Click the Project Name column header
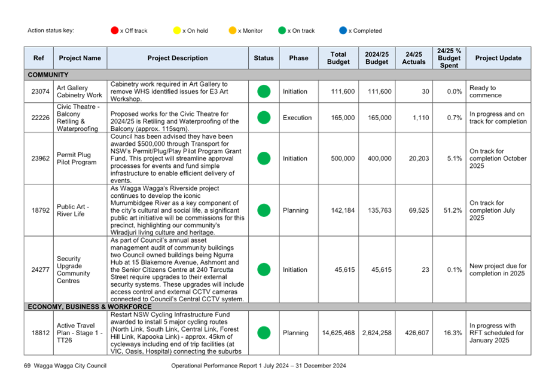Image resolution: width=555 pixels, height=392 pixels. [80, 58]
